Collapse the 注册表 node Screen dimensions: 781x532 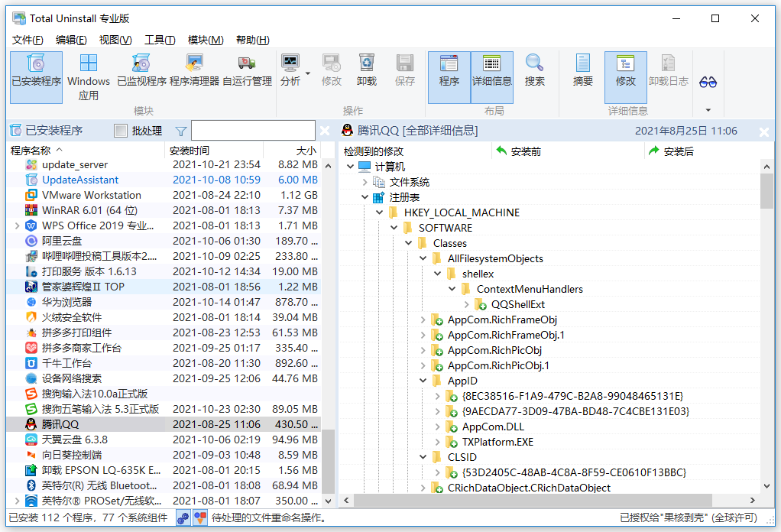[365, 197]
